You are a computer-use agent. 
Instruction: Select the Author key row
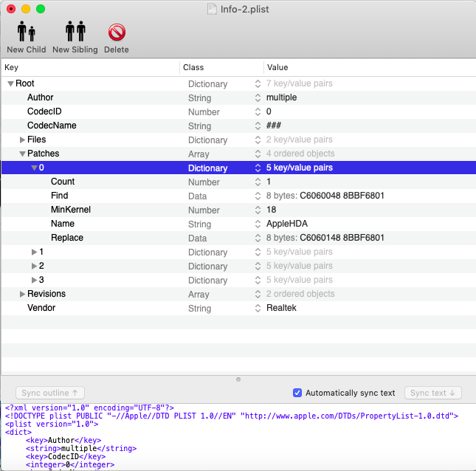[x=41, y=97]
